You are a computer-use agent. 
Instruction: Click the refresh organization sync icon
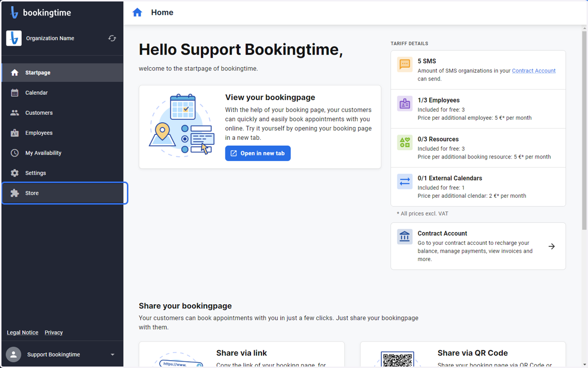[112, 38]
